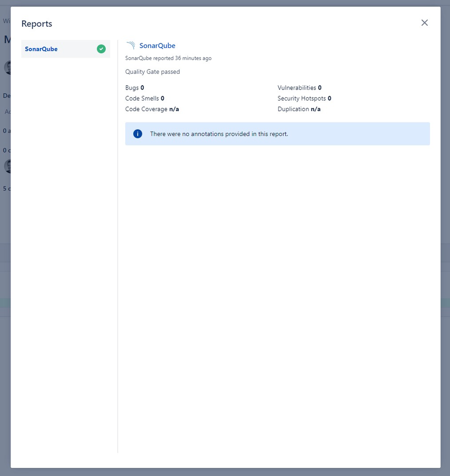Click the 'Reports' dialog heading
Screen dimensions: 450x476
37,24
